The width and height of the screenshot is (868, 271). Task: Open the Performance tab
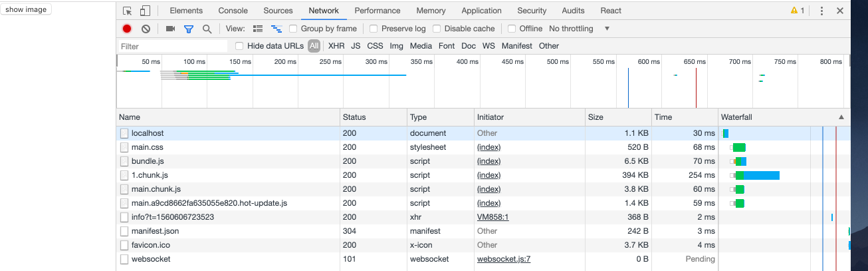pyautogui.click(x=378, y=11)
